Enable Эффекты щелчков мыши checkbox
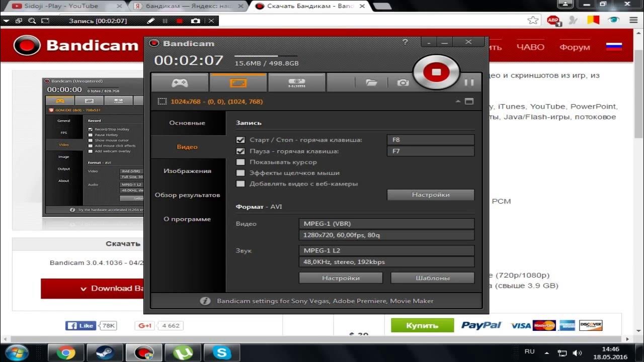This screenshot has width=644, height=362. [240, 173]
